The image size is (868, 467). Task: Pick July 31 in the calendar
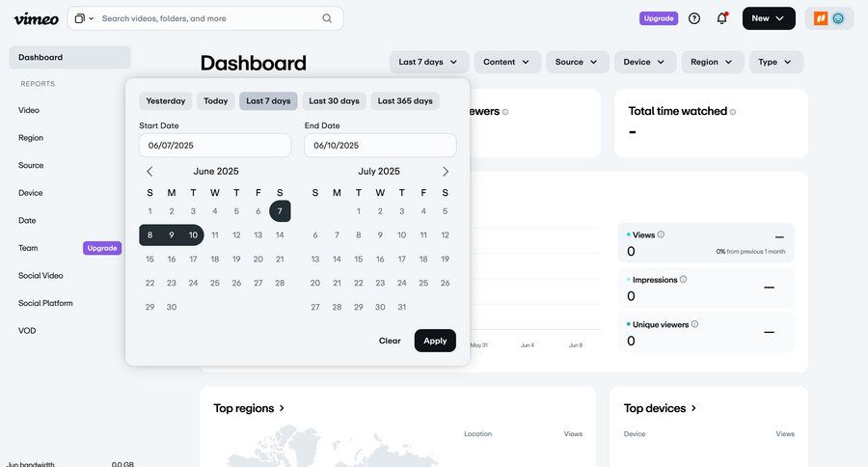click(x=402, y=307)
